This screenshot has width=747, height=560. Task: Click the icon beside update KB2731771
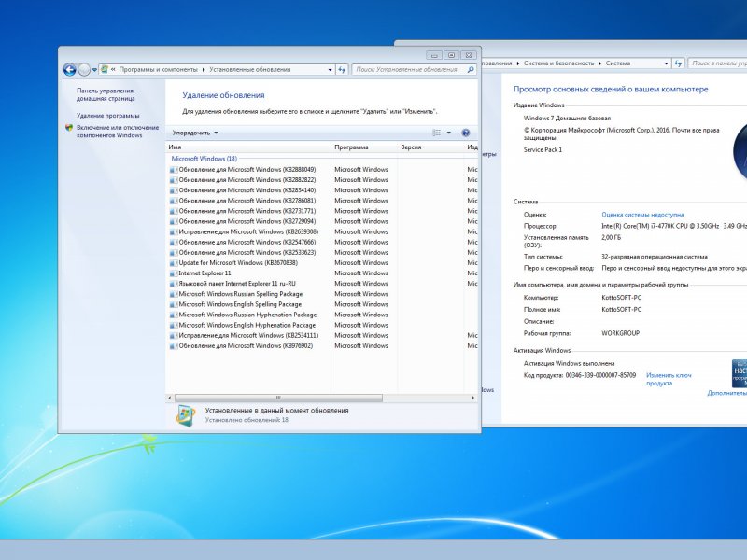[174, 211]
